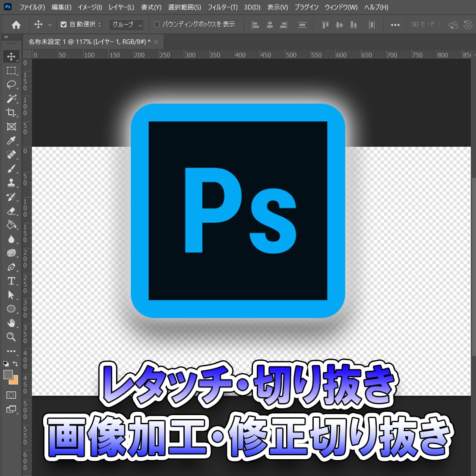Open the 書式(Y) menu

151,7
